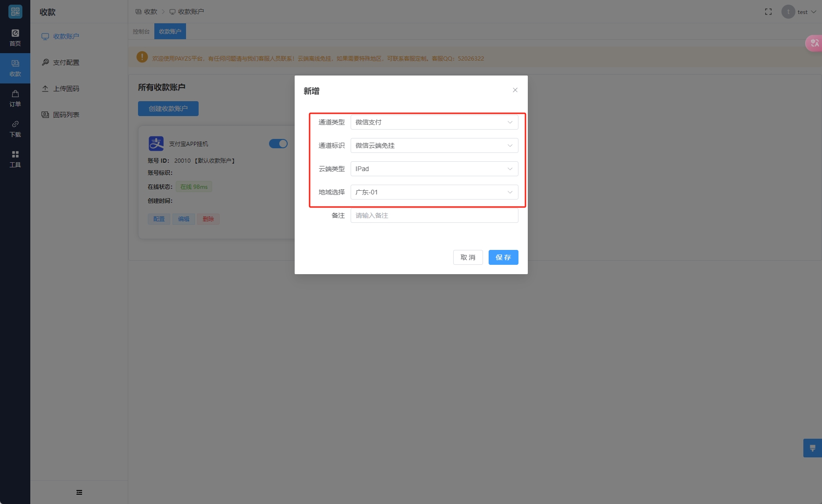The image size is (822, 504).
Task: Switch to the 控制台 tab
Action: click(141, 32)
